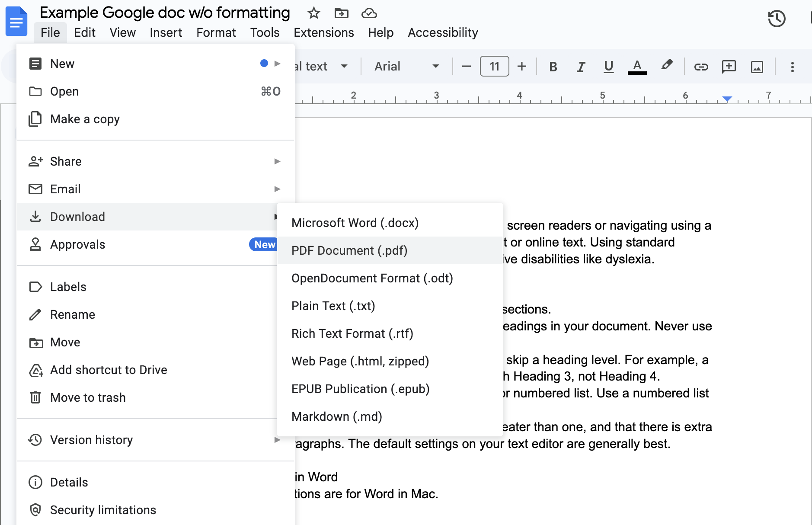This screenshot has width=812, height=525.
Task: Click the cloud save status icon
Action: 370,13
